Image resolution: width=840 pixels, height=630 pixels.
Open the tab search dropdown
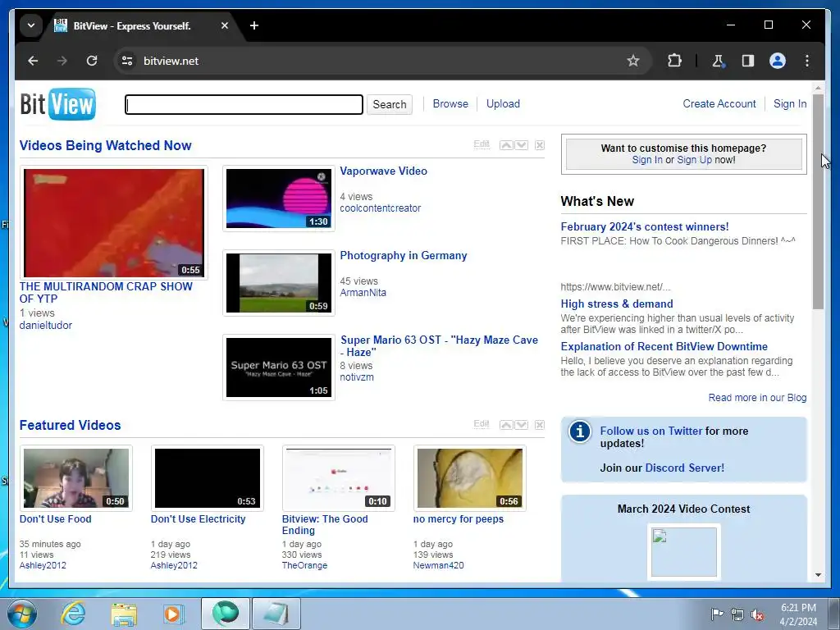click(31, 25)
